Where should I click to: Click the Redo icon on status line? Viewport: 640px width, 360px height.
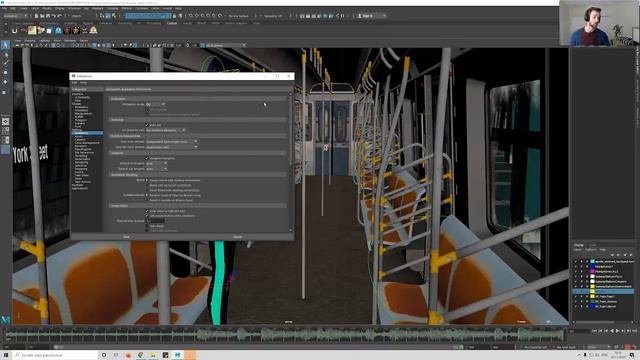click(x=60, y=16)
